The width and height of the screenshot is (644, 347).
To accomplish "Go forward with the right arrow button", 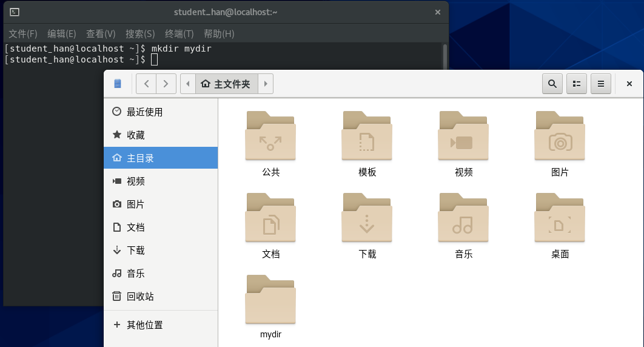I will [166, 84].
